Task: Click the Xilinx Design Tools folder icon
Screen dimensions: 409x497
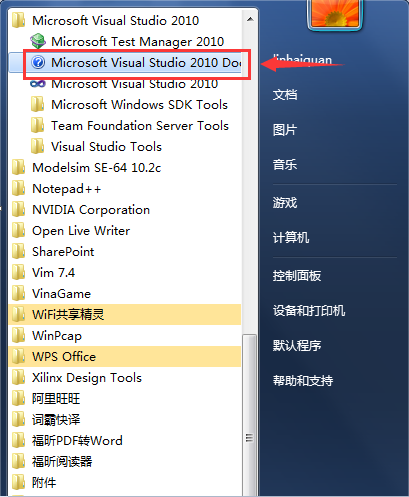Action: [x=19, y=377]
